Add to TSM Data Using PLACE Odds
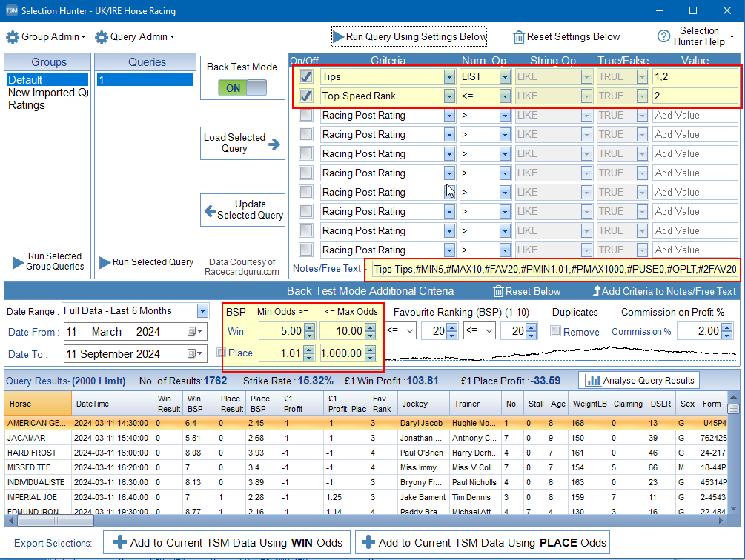This screenshot has height=560, width=745. (x=483, y=542)
